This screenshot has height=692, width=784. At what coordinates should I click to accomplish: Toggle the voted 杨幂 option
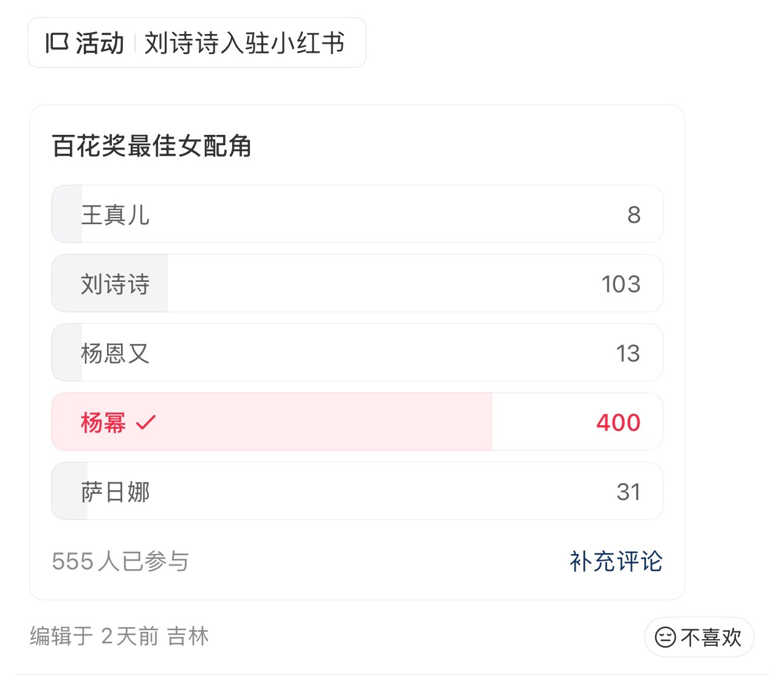[x=357, y=422]
